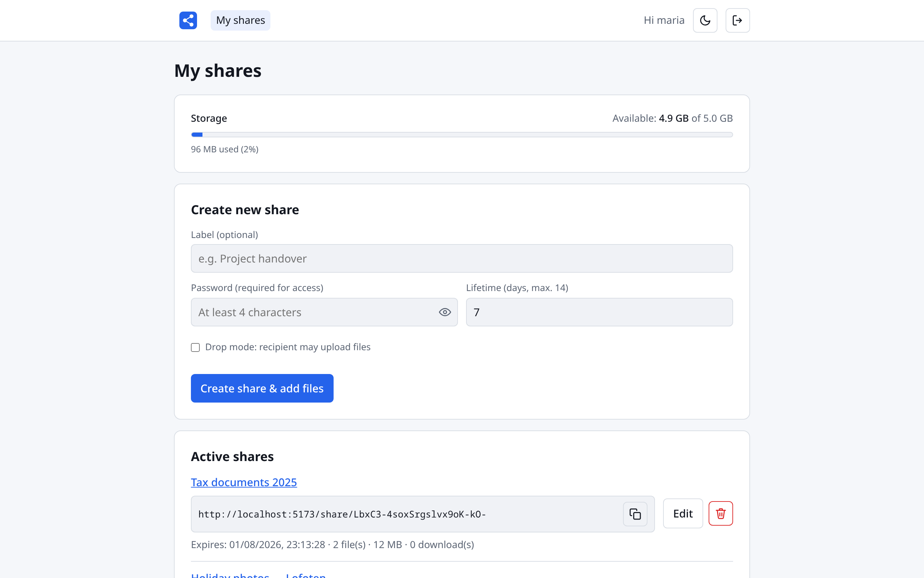Image resolution: width=924 pixels, height=578 pixels.
Task: Click the Available 4.9 GB text
Action: coord(672,118)
